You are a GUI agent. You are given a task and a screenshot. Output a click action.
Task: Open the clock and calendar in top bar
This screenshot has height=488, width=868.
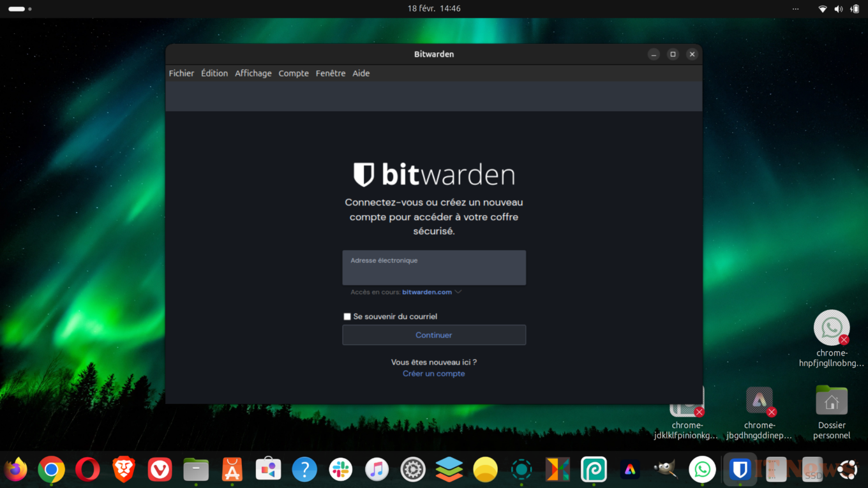point(434,9)
